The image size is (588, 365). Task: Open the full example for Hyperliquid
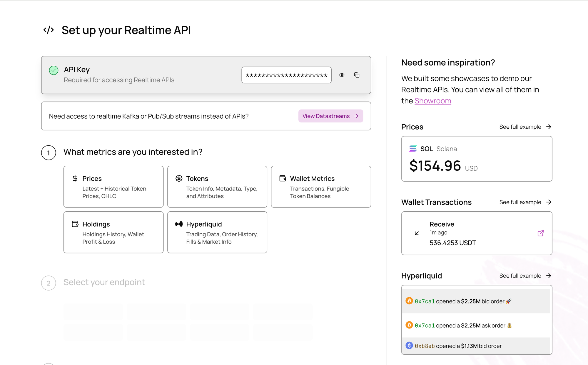[525, 276]
